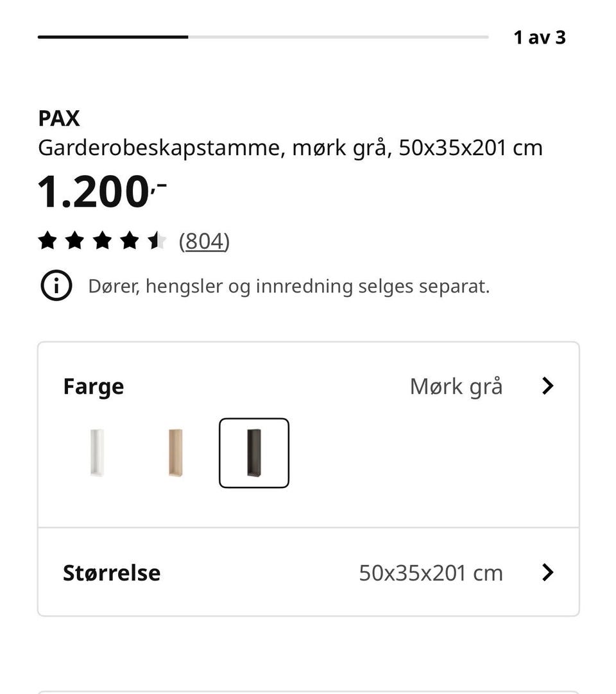This screenshot has height=694, width=616.
Task: Click the '50x35x201 cm' size value
Action: click(431, 573)
